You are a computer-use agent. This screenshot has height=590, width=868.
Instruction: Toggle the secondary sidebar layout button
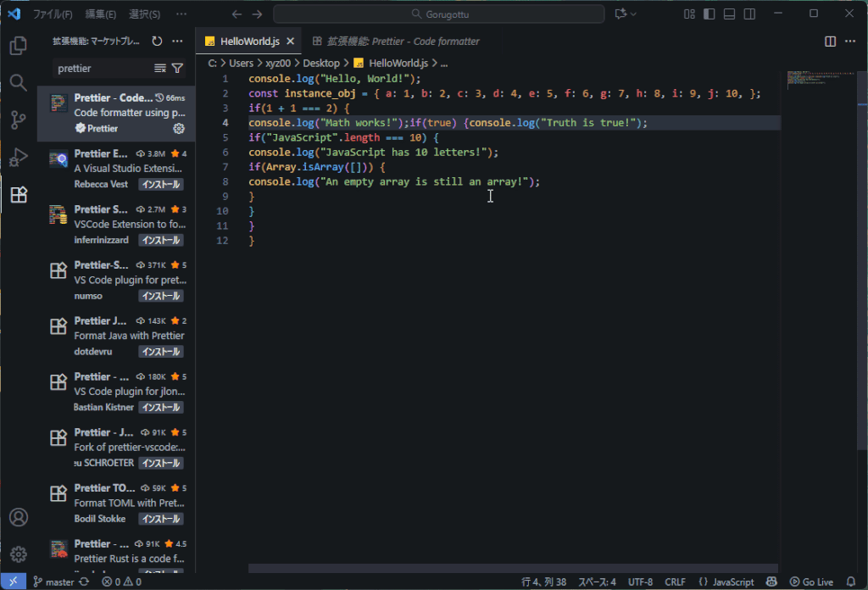(749, 14)
